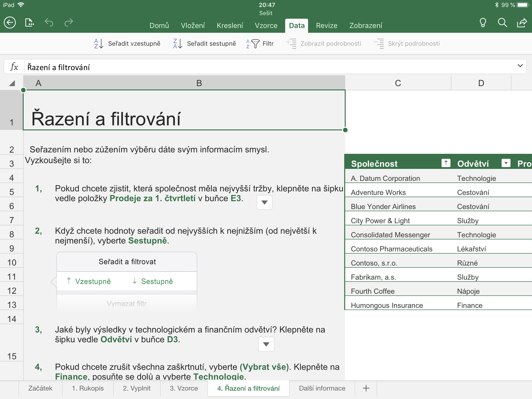Viewport: 532px width, 399px height.
Task: Click the undo arrow icon
Action: pyautogui.click(x=49, y=23)
